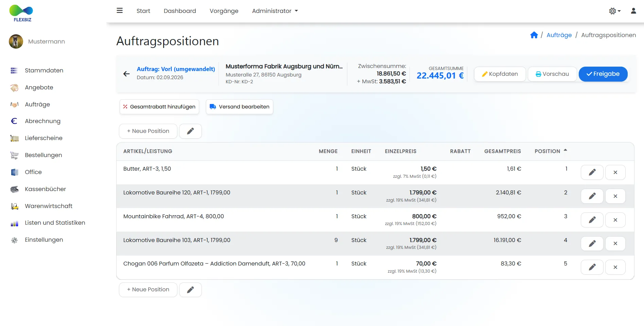This screenshot has width=644, height=326.
Task: Click the pencil button beside lower Neue Position
Action: click(190, 290)
